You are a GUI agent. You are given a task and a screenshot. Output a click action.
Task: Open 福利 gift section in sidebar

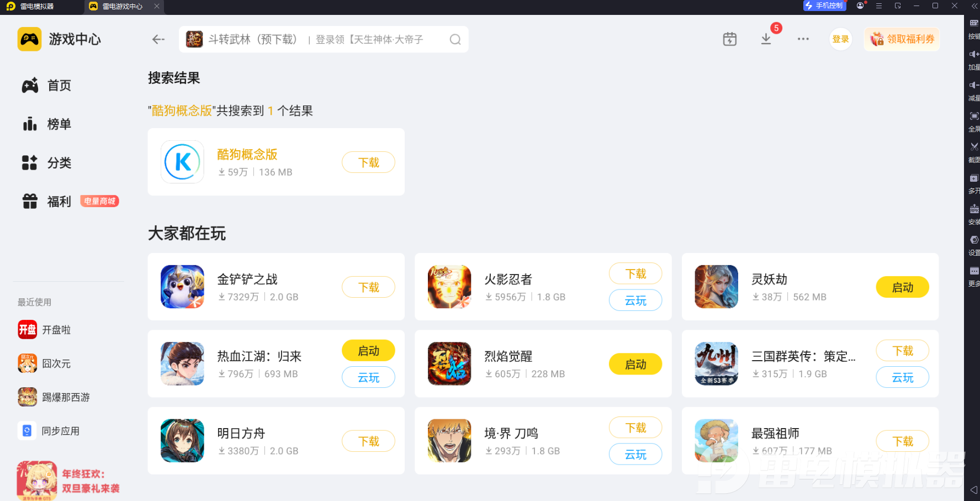(x=47, y=202)
